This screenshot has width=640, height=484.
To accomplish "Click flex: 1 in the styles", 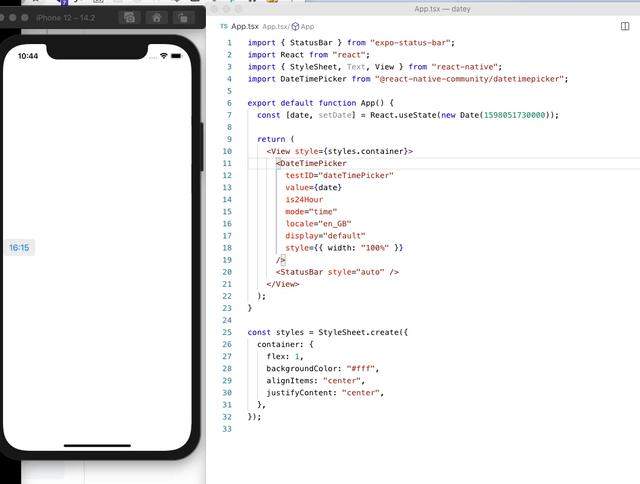I will point(285,356).
